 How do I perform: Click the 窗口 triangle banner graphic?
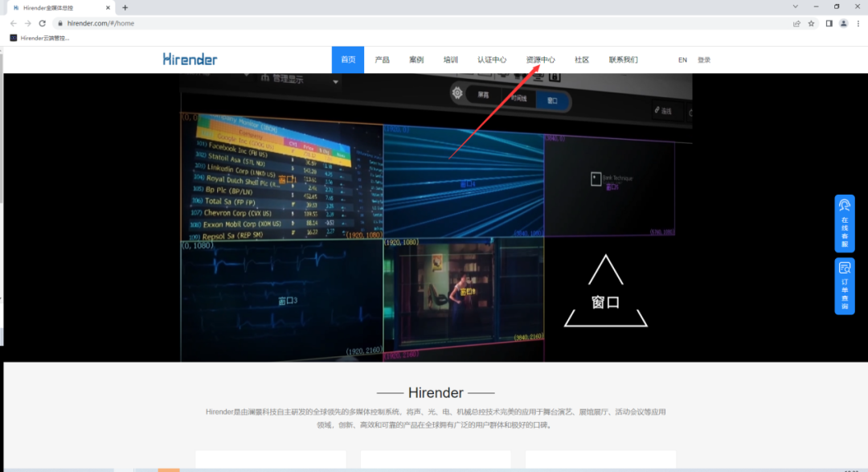(x=606, y=292)
